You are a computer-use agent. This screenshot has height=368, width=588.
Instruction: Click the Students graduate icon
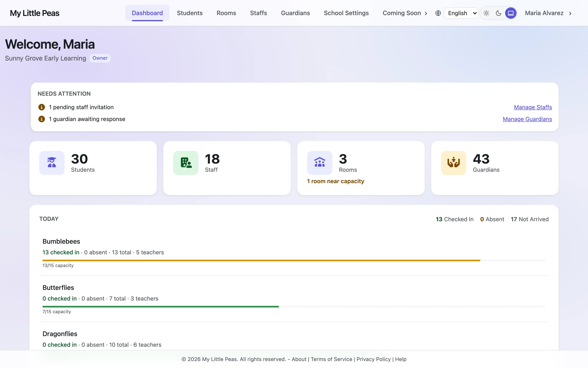click(52, 163)
